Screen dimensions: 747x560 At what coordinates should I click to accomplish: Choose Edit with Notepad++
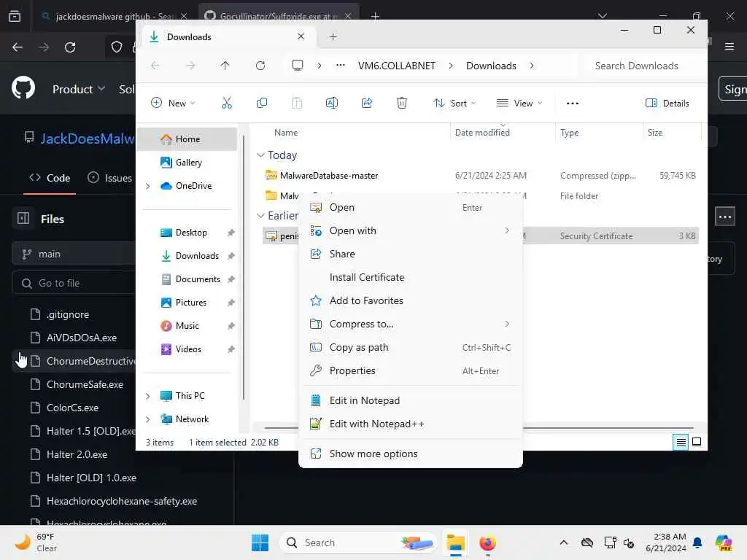coord(410,424)
